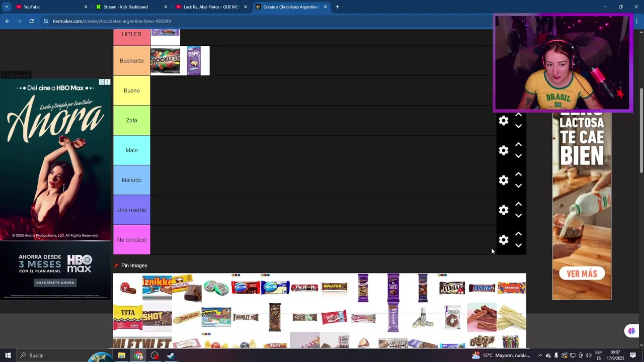Open Steam from taskbar

pos(171,355)
